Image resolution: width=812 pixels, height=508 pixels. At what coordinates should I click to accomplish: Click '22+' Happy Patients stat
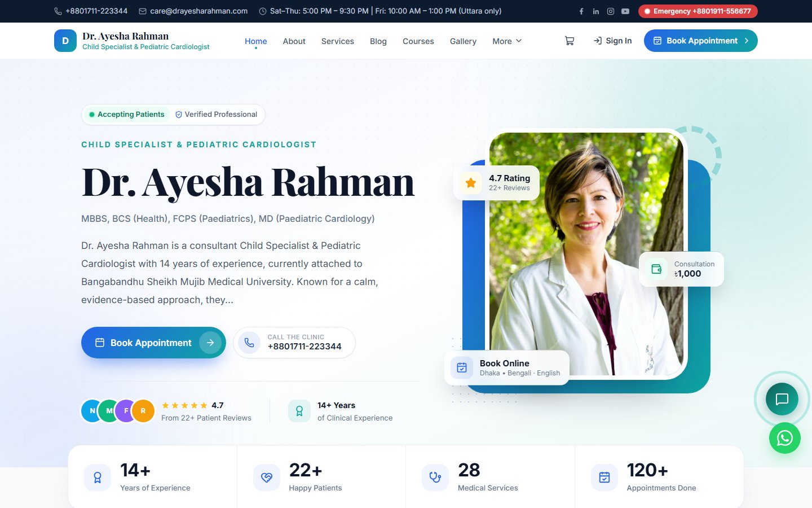pos(306,470)
